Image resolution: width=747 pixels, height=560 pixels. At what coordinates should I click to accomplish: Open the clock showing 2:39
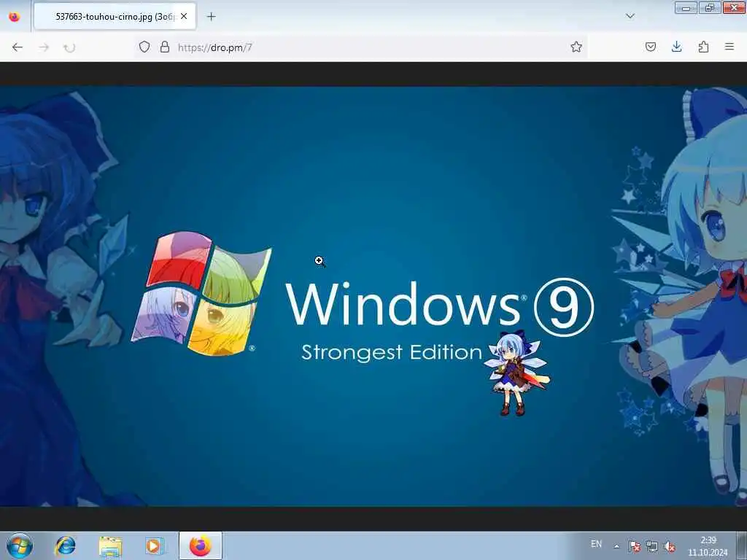(708, 546)
